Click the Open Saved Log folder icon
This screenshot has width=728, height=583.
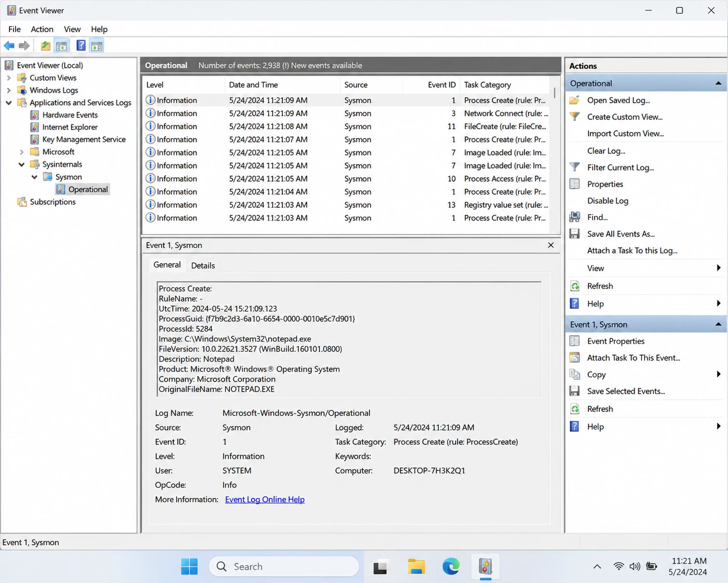click(575, 100)
